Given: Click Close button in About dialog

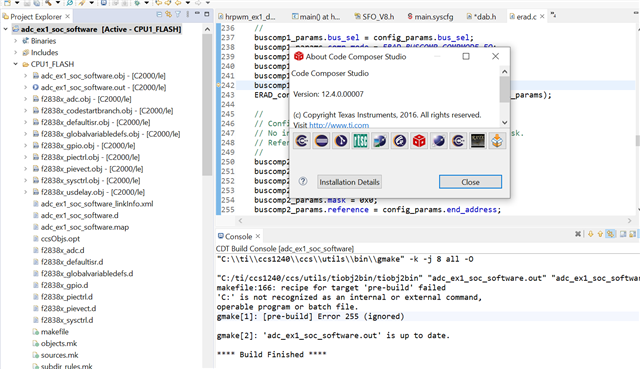Looking at the screenshot, I should tap(470, 182).
